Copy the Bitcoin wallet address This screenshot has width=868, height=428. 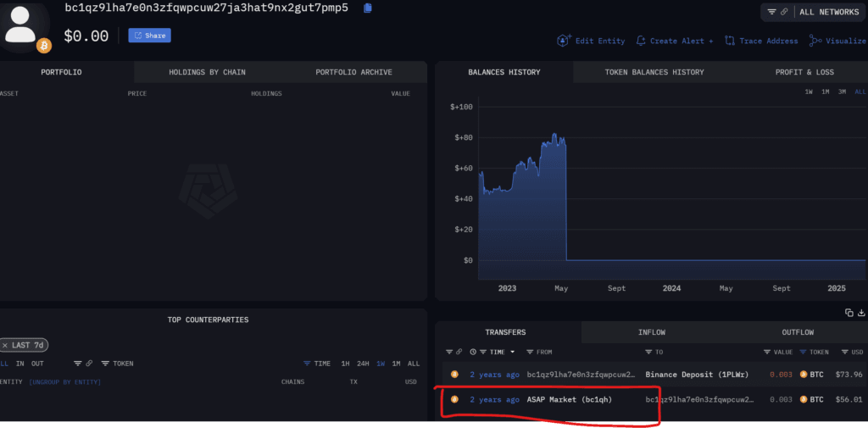[367, 8]
